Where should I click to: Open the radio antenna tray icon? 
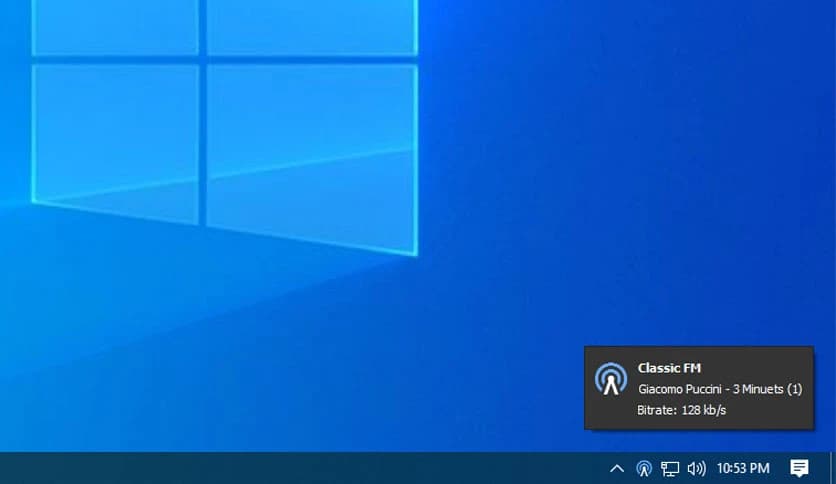pos(644,469)
